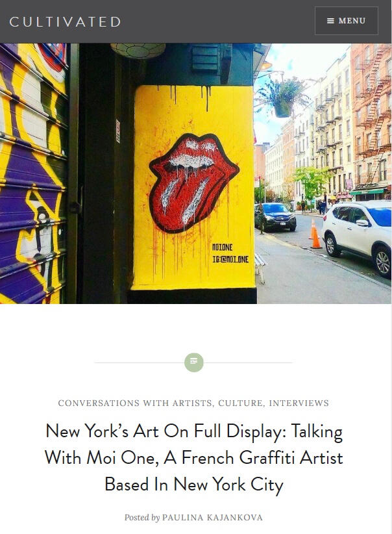Open the Interviews category link

click(x=299, y=403)
